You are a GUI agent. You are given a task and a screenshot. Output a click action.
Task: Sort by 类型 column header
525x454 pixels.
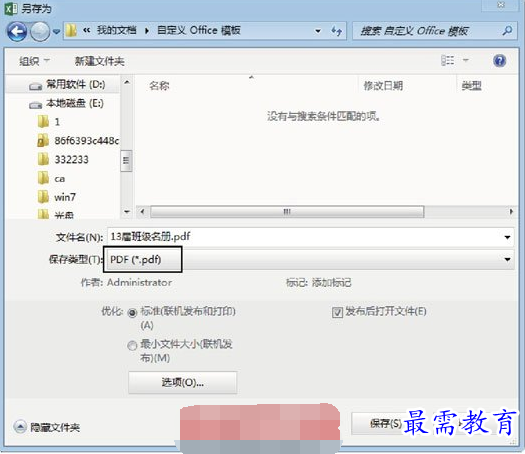tap(471, 86)
